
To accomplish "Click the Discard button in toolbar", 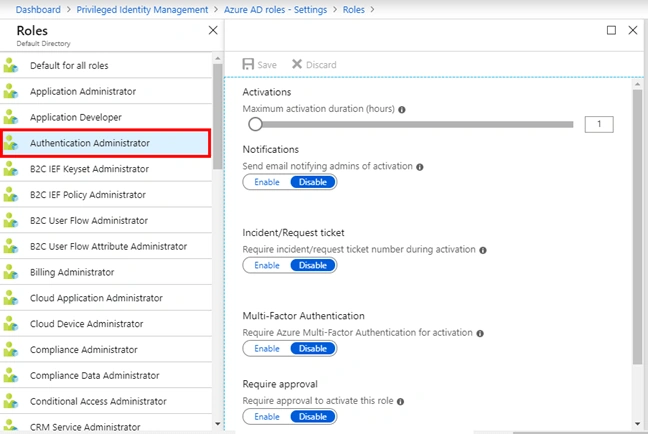I will coord(314,64).
